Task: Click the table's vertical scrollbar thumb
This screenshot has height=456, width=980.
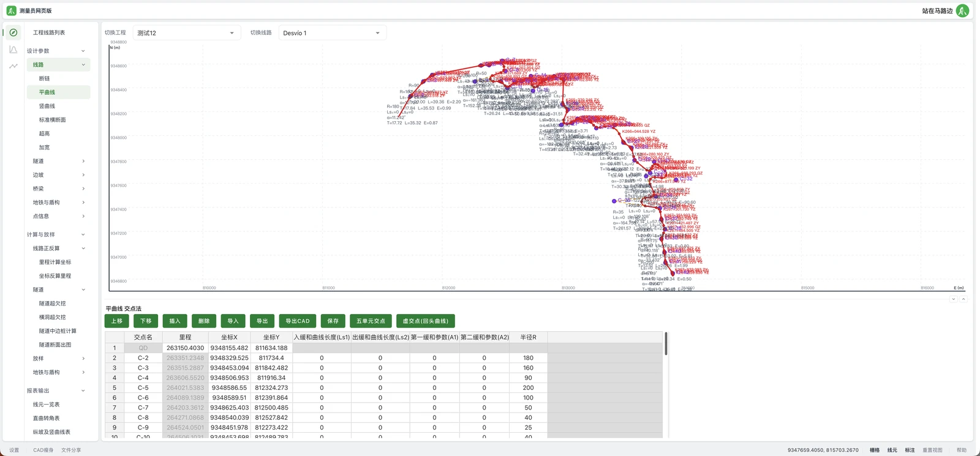Action: tap(666, 343)
